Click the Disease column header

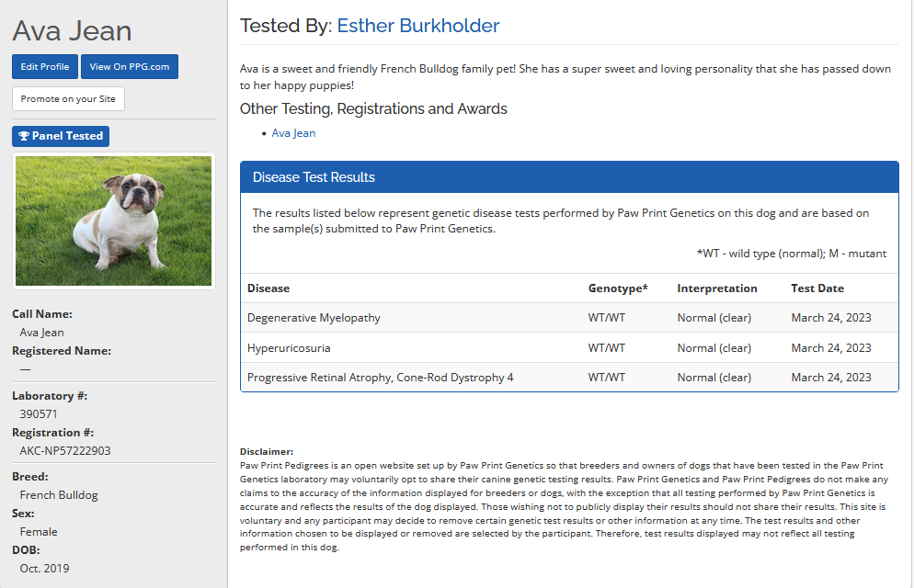pyautogui.click(x=268, y=288)
